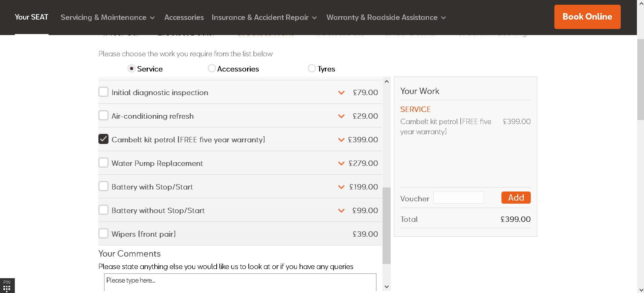
Task: Tick the Wipers (front pair) checkbox
Action: [103, 233]
